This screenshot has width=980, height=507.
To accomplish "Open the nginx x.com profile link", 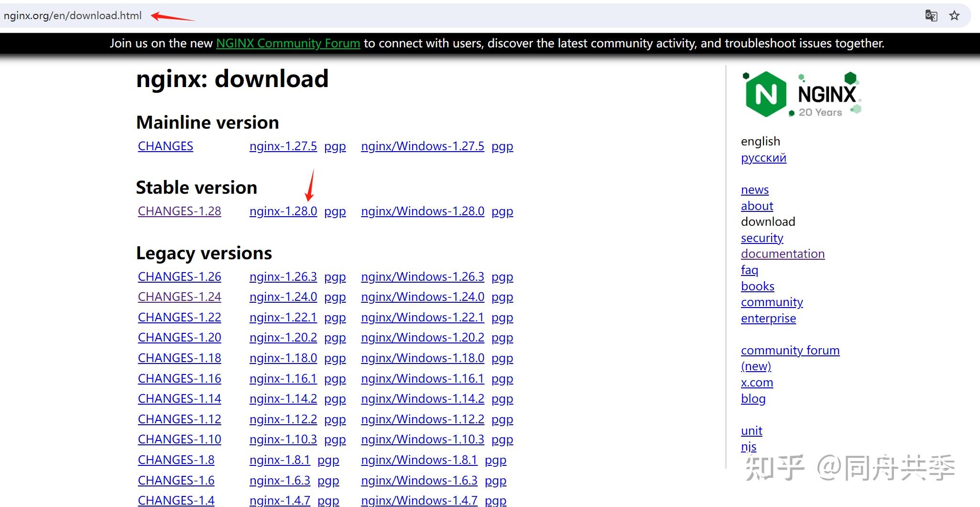I will [757, 382].
